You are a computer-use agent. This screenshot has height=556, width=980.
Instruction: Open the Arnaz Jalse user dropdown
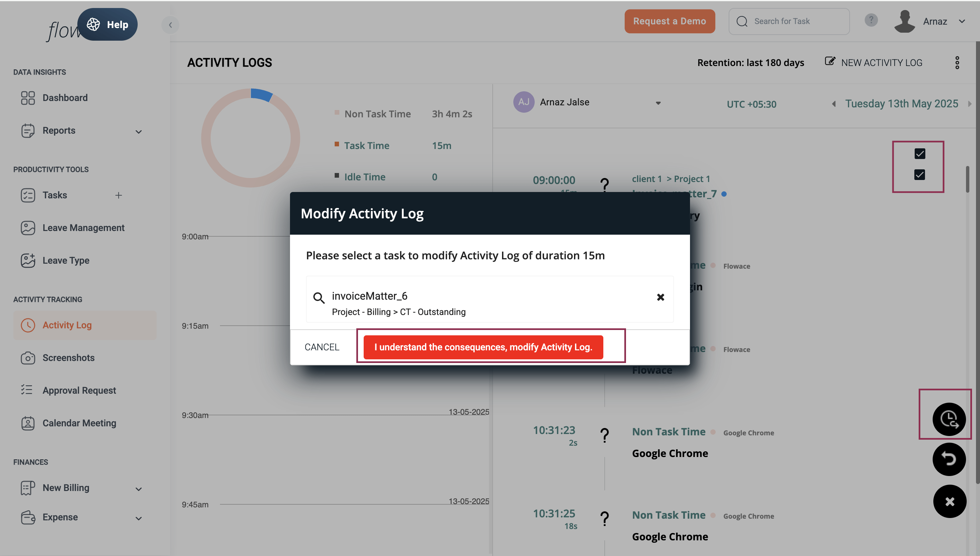tap(658, 103)
